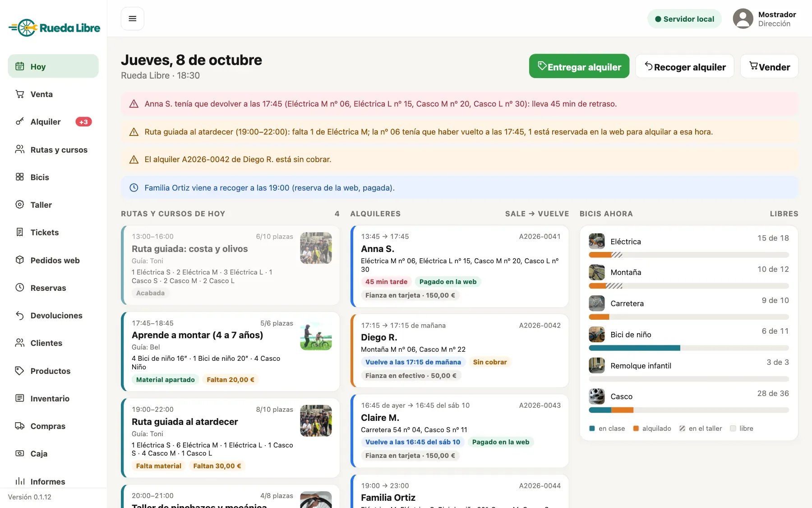Open Claire M. rental card title

point(380,418)
